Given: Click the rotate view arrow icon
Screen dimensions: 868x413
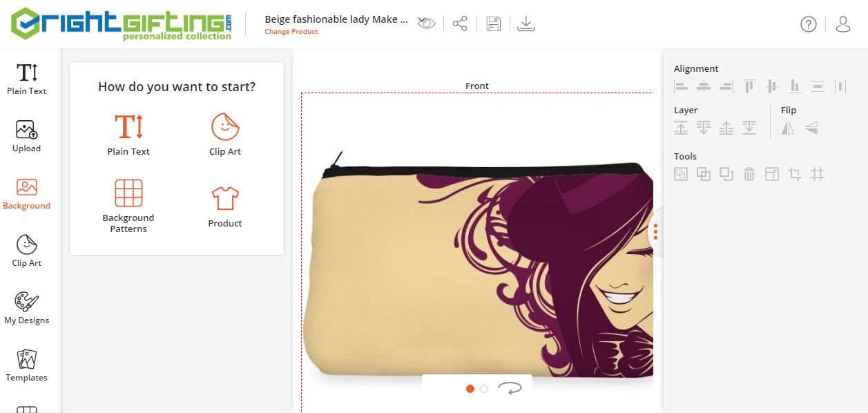Looking at the screenshot, I should [x=510, y=389].
